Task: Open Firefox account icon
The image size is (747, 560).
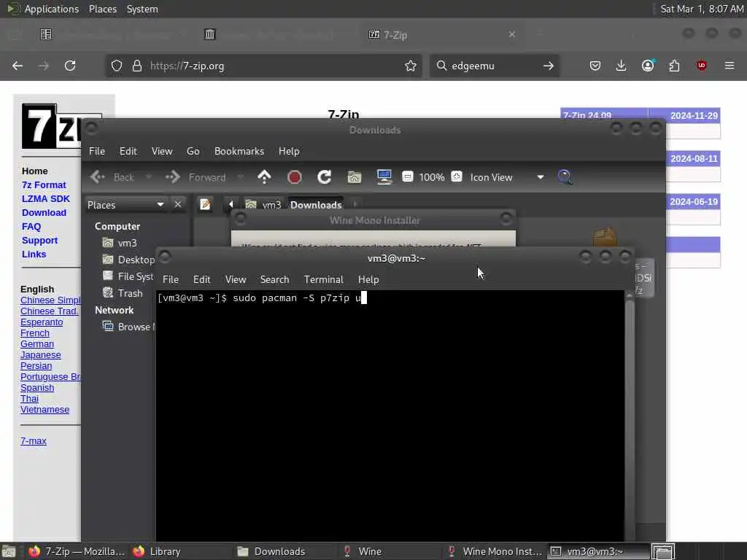Action: pyautogui.click(x=648, y=66)
